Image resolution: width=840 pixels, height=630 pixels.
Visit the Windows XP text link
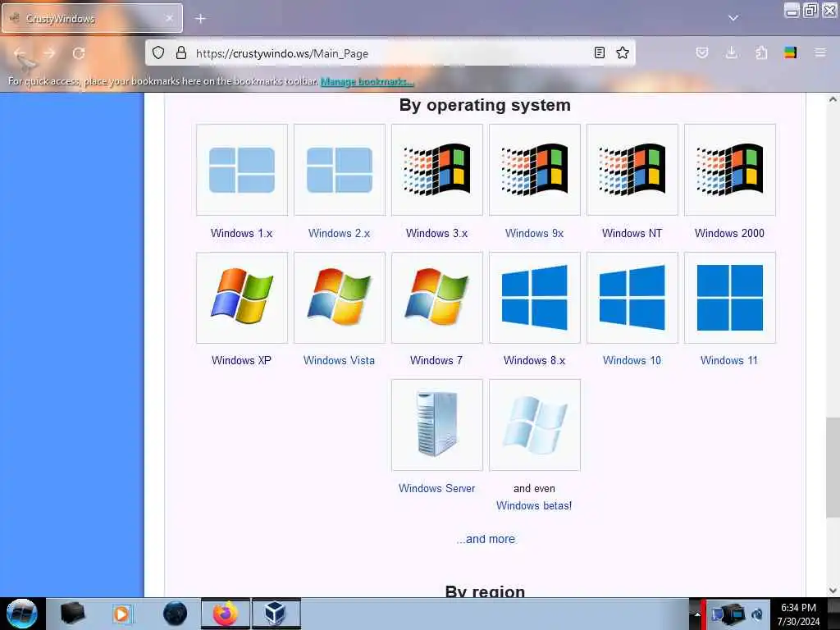tap(242, 361)
